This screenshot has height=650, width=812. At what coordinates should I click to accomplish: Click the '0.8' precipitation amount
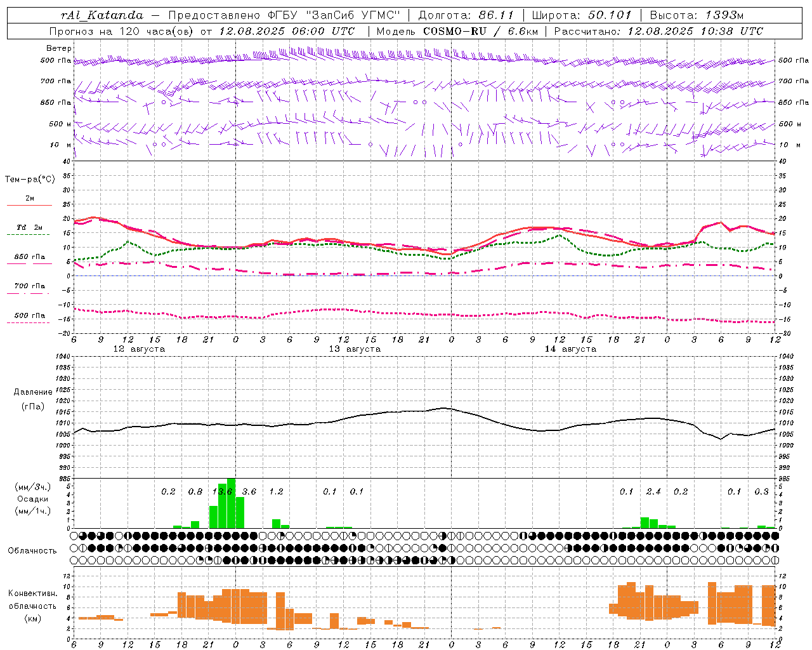[x=195, y=491]
